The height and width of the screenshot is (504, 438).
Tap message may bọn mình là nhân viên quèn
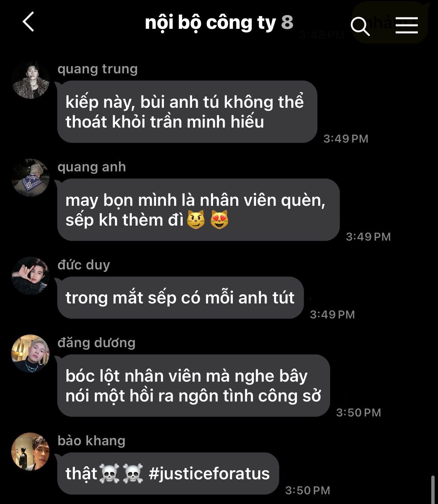[198, 210]
